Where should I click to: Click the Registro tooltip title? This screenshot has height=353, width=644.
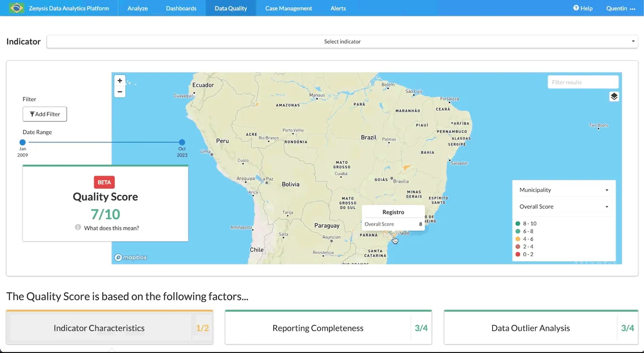tap(393, 212)
